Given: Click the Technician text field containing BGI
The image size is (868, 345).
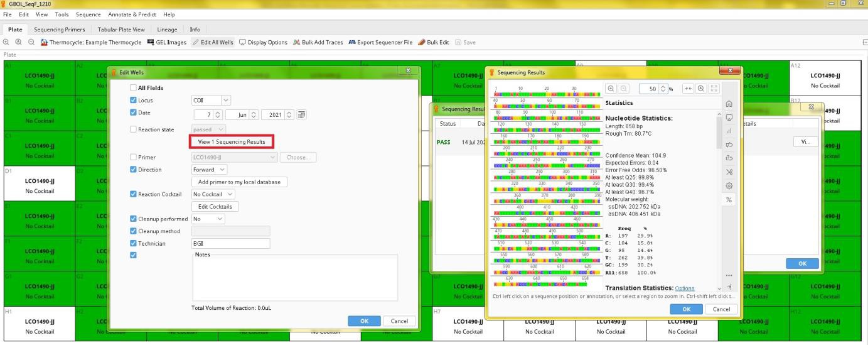Looking at the screenshot, I should coord(230,244).
